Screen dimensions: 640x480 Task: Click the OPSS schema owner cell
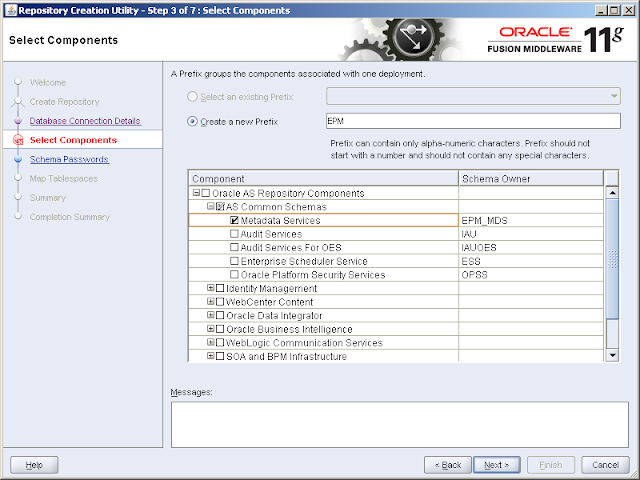point(531,274)
